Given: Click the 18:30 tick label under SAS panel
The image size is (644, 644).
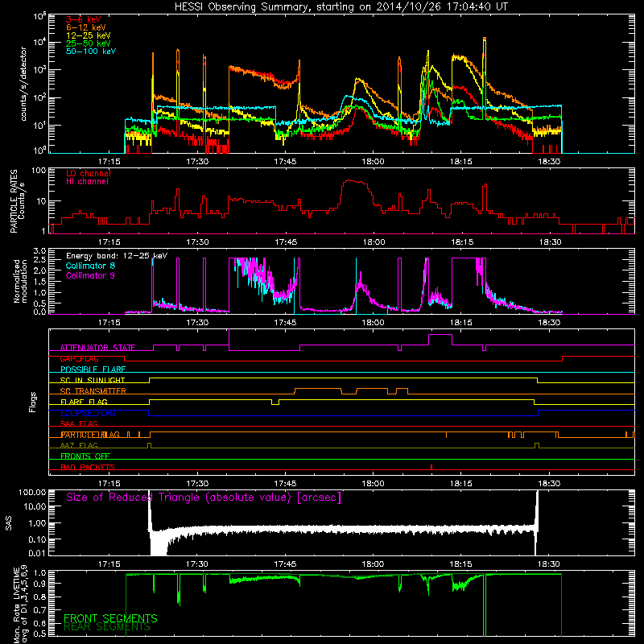Looking at the screenshot, I should click(x=549, y=564).
